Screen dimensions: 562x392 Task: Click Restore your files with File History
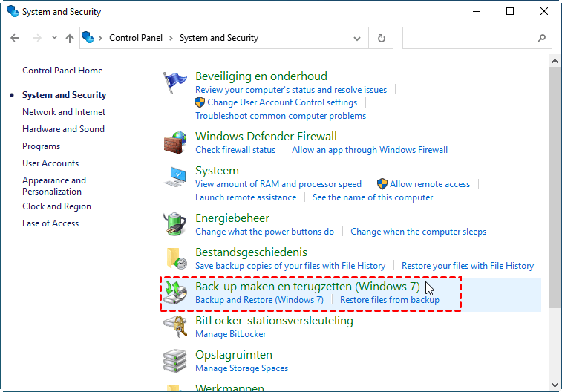point(468,266)
